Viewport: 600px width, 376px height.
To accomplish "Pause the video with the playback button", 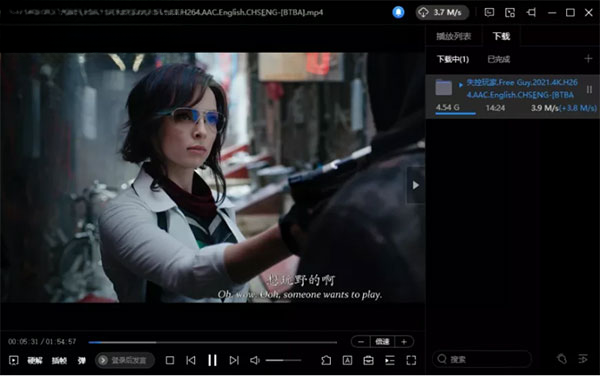I will (212, 360).
